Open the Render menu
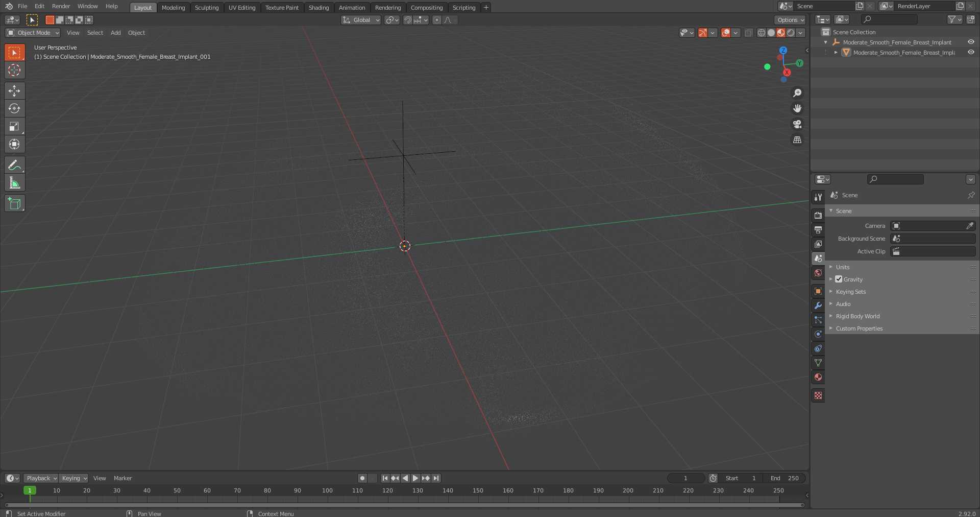980x517 pixels. pos(61,6)
